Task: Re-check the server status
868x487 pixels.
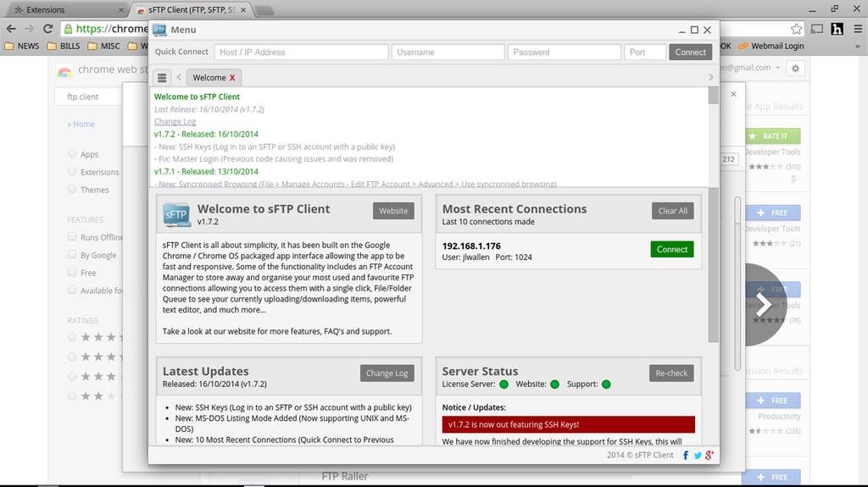Action: click(671, 373)
